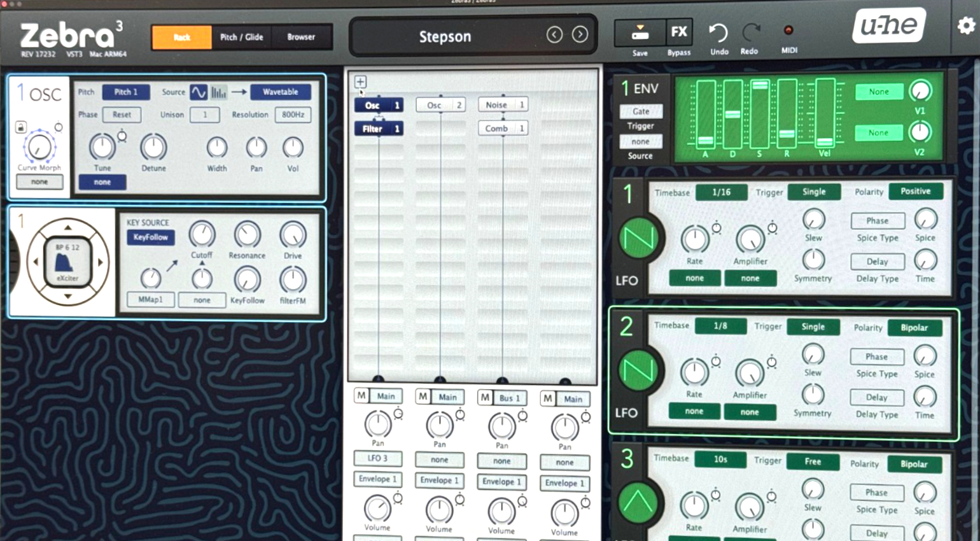Select the sine wave source icon in OSC 1
The width and height of the screenshot is (980, 541).
point(199,92)
